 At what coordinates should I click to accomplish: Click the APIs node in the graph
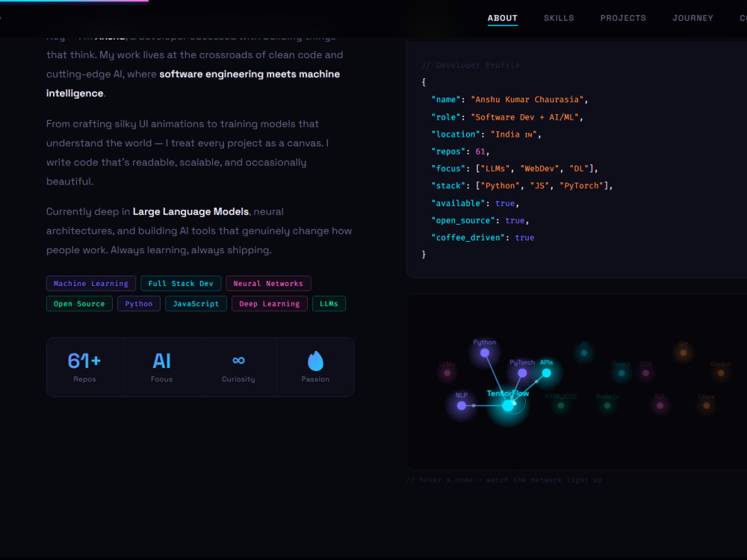[547, 373]
